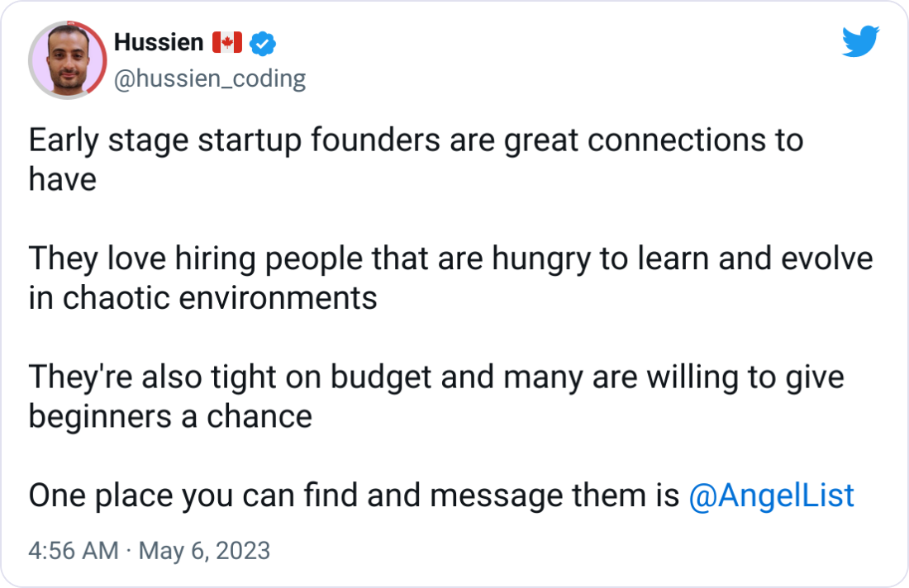Click the display name Hussien
This screenshot has height=588, width=909.
pyautogui.click(x=157, y=42)
